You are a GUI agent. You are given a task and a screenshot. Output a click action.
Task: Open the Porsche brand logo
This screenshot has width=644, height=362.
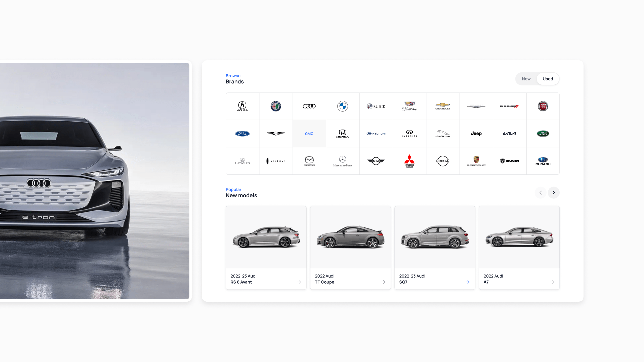[x=476, y=161]
